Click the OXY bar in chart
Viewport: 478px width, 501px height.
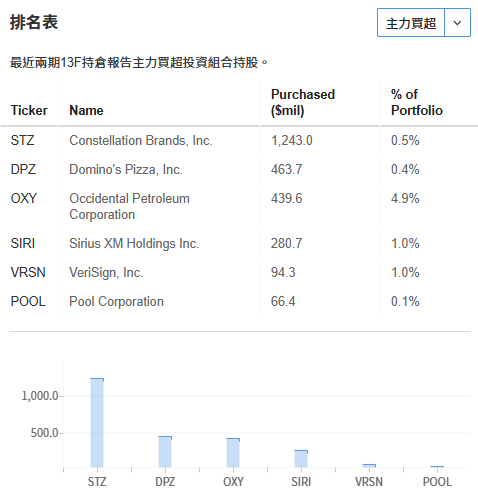[233, 453]
